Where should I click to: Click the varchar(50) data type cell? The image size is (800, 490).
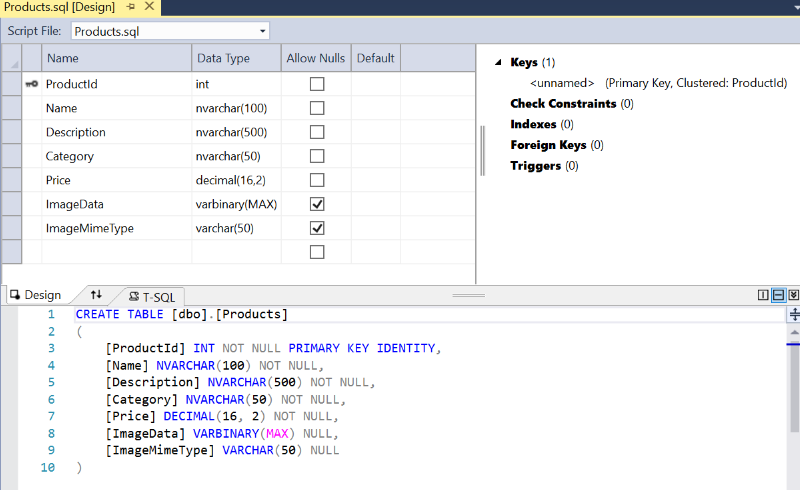point(236,228)
